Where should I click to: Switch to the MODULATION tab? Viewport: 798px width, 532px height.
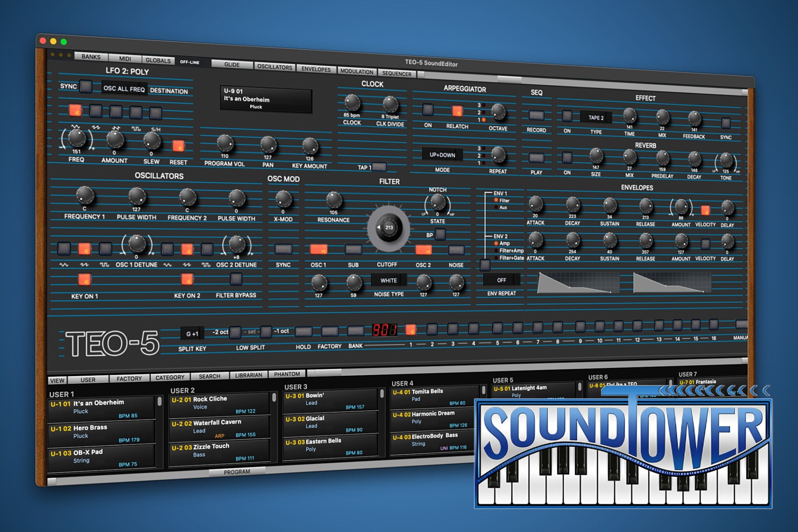[357, 71]
